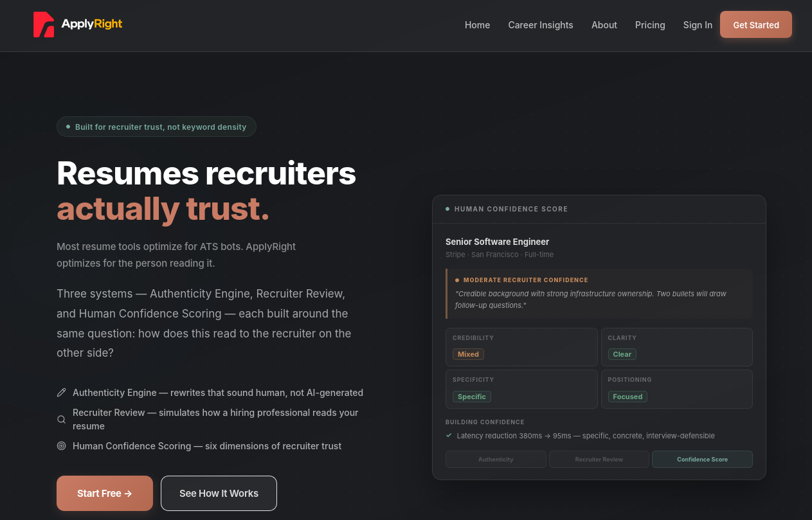This screenshot has width=812, height=520.
Task: Click the Clear clarity badge
Action: click(622, 354)
